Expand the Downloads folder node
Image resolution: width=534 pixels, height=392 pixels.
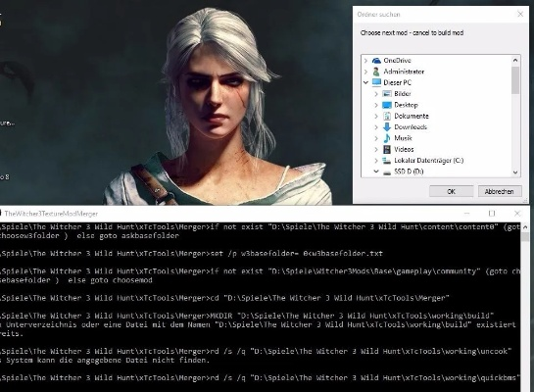376,127
